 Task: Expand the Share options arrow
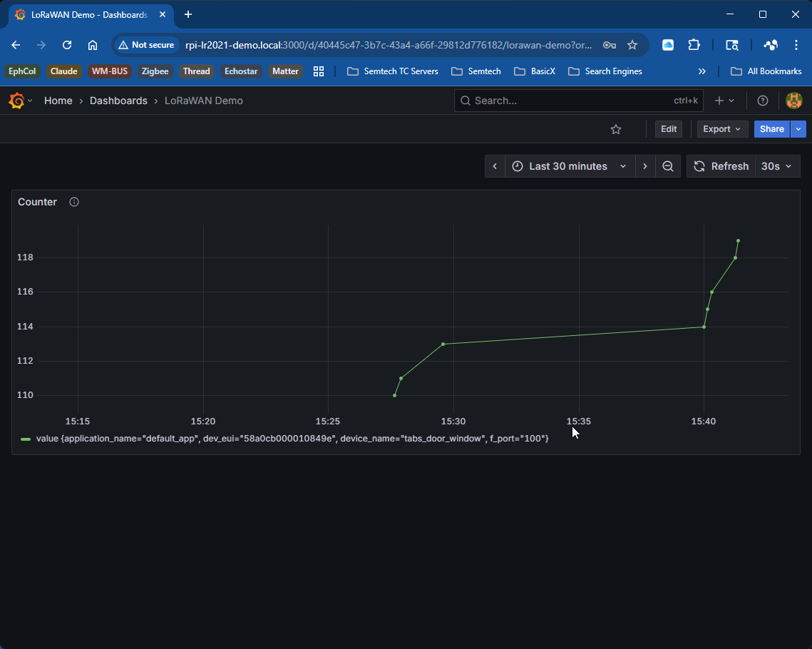tap(798, 129)
